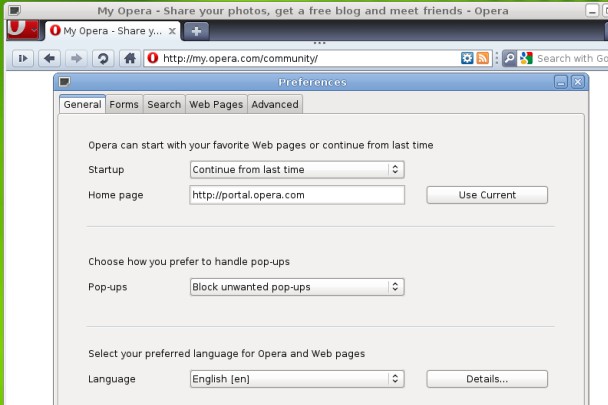
Task: Close the My Opera tab
Action: [172, 31]
